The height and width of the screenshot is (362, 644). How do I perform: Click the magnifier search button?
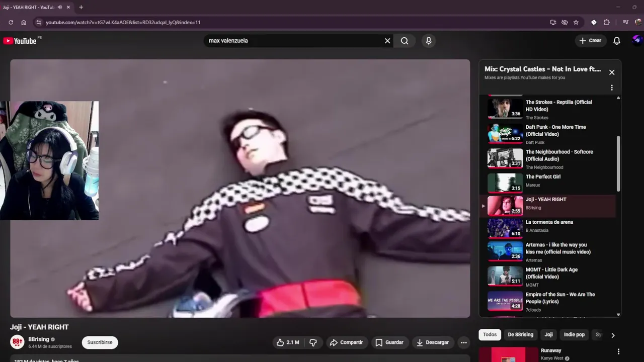point(405,41)
